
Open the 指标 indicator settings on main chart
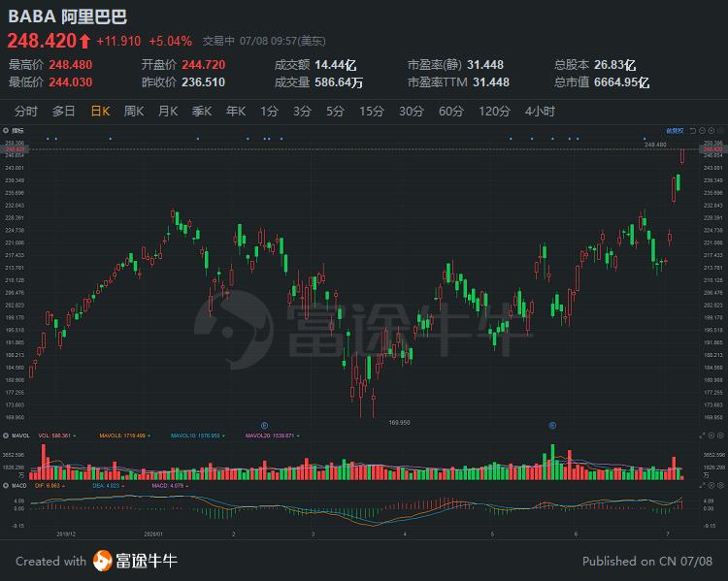coord(14,130)
